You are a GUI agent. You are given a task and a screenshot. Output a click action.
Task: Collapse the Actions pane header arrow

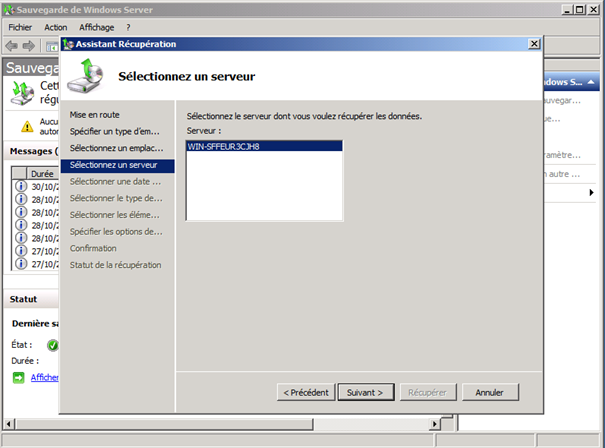[591, 82]
